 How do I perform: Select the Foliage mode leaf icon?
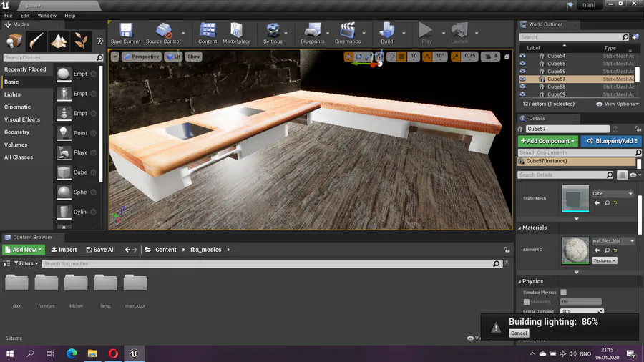point(80,41)
